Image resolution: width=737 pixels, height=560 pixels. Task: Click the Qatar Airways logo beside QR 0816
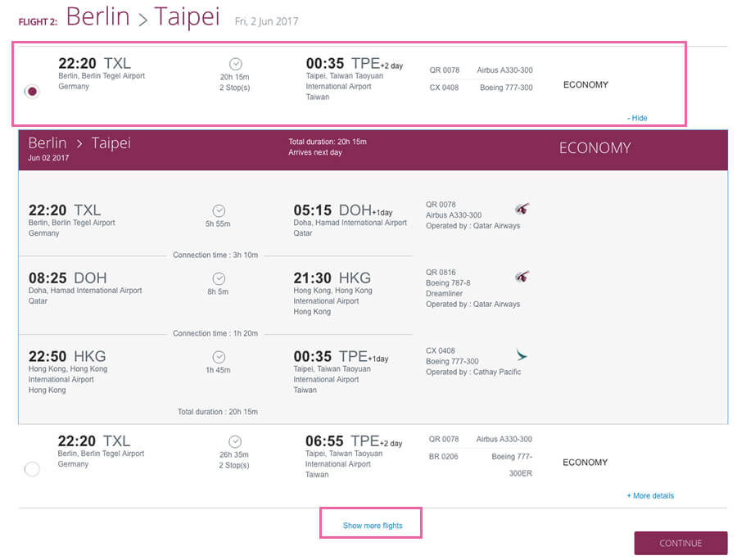522,276
